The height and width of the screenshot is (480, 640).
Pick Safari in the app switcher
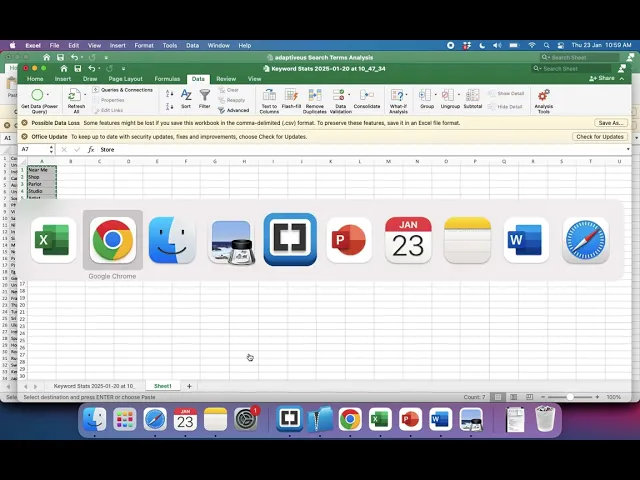pos(586,240)
